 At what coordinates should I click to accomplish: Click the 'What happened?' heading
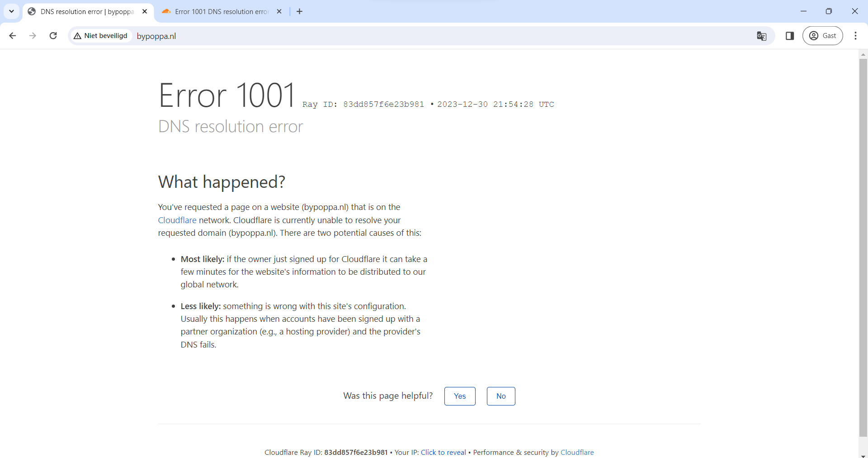coord(222,182)
